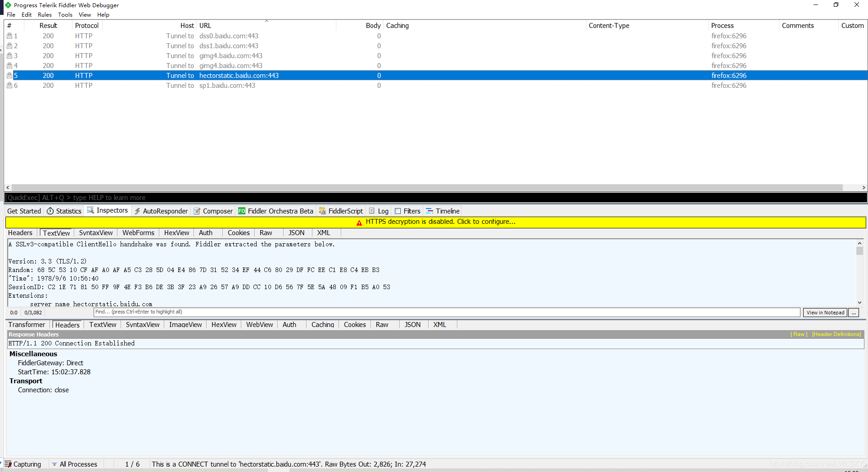Click the ellipsis button beside View in Notepad
Image resolution: width=868 pixels, height=472 pixels.
pyautogui.click(x=854, y=313)
